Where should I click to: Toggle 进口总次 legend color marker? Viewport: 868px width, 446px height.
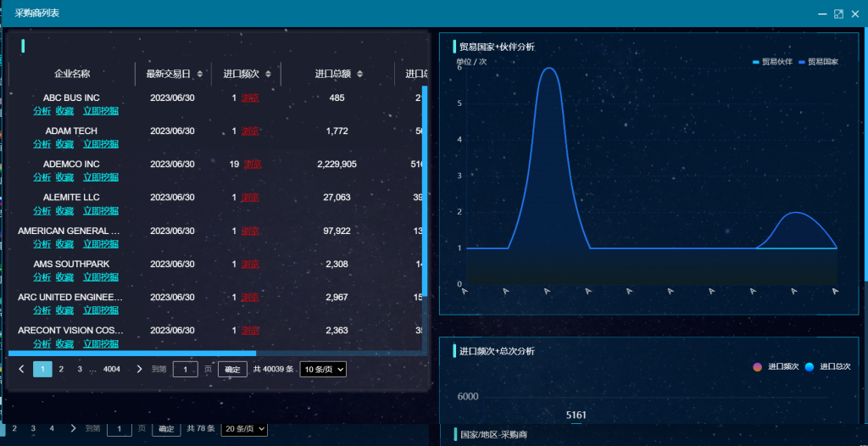(x=809, y=366)
